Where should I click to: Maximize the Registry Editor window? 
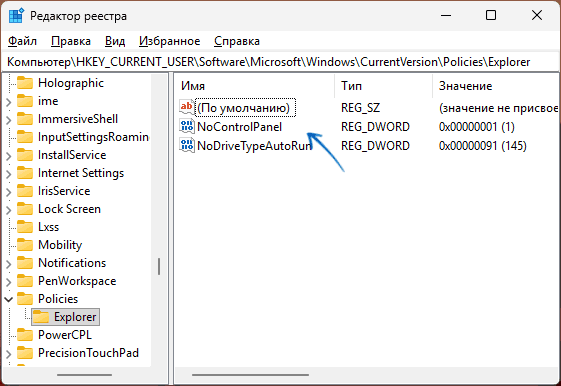[491, 15]
